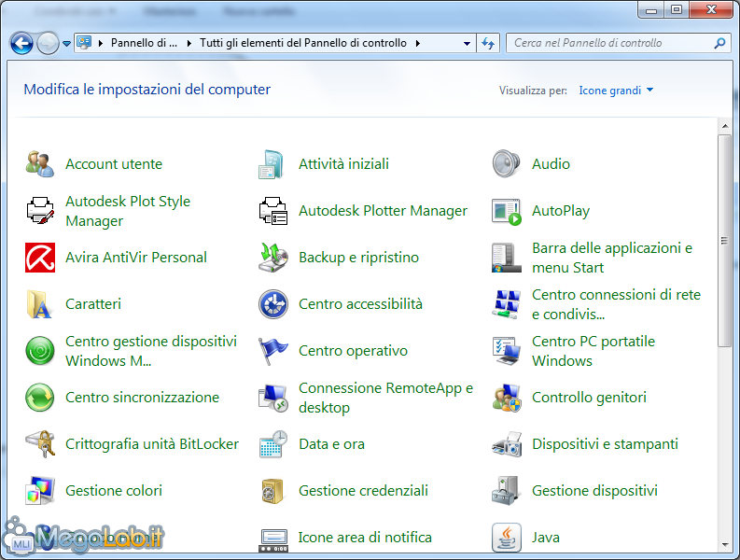Click the scrollbar up arrow
Viewport: 740px width, 560px height.
click(x=724, y=126)
